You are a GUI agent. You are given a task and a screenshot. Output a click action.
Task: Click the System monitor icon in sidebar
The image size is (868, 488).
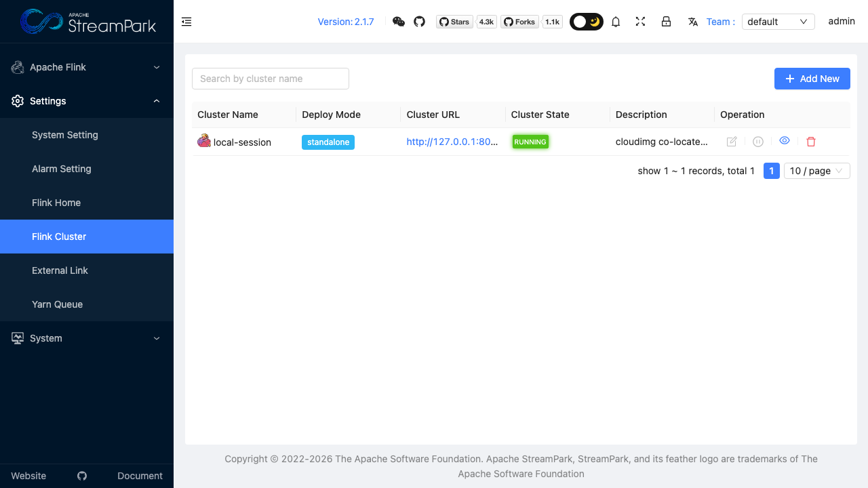18,338
